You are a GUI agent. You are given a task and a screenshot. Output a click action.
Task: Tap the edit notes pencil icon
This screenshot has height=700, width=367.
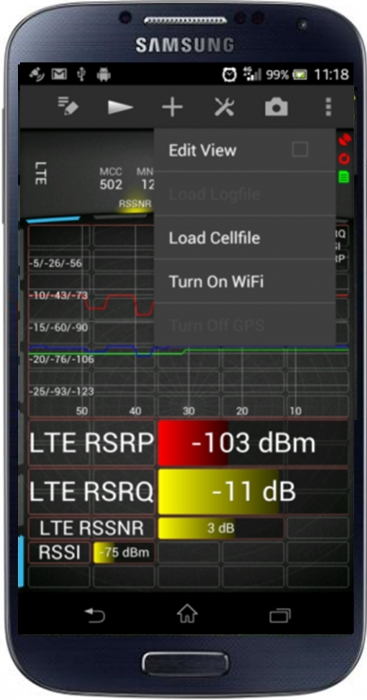(x=68, y=107)
